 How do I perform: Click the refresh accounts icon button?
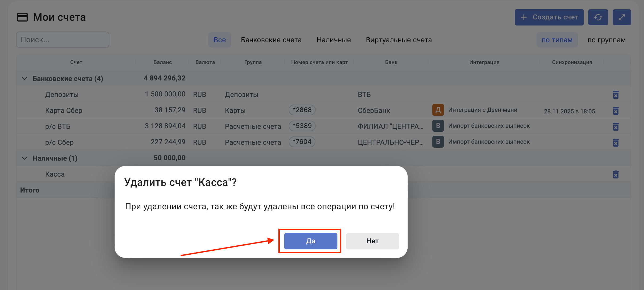598,17
